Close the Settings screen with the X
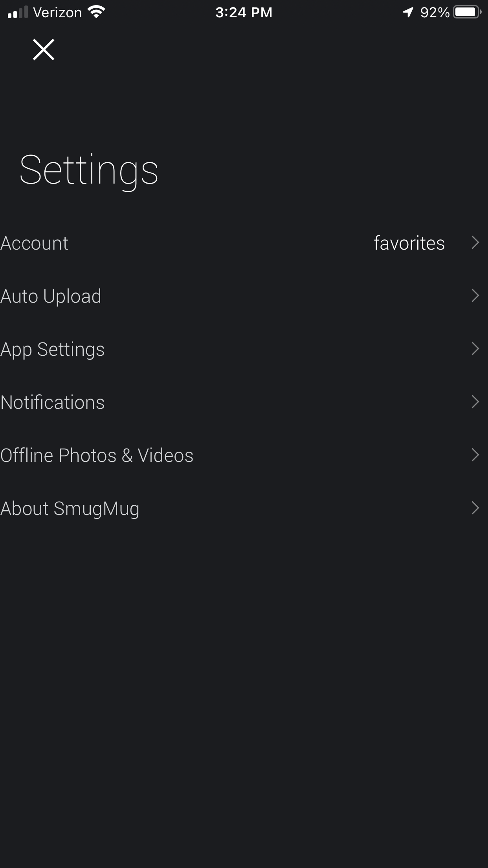Screen dimensions: 488x868 pos(43,50)
